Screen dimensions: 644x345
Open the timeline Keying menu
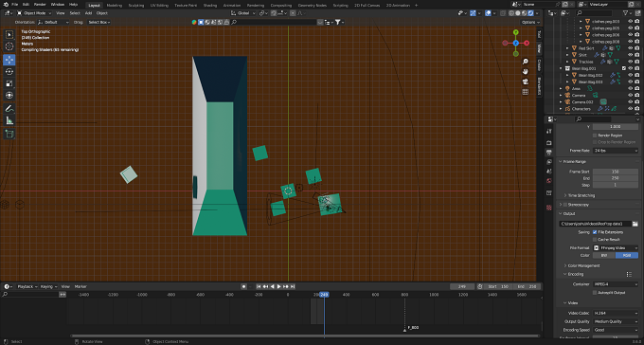pyautogui.click(x=48, y=286)
